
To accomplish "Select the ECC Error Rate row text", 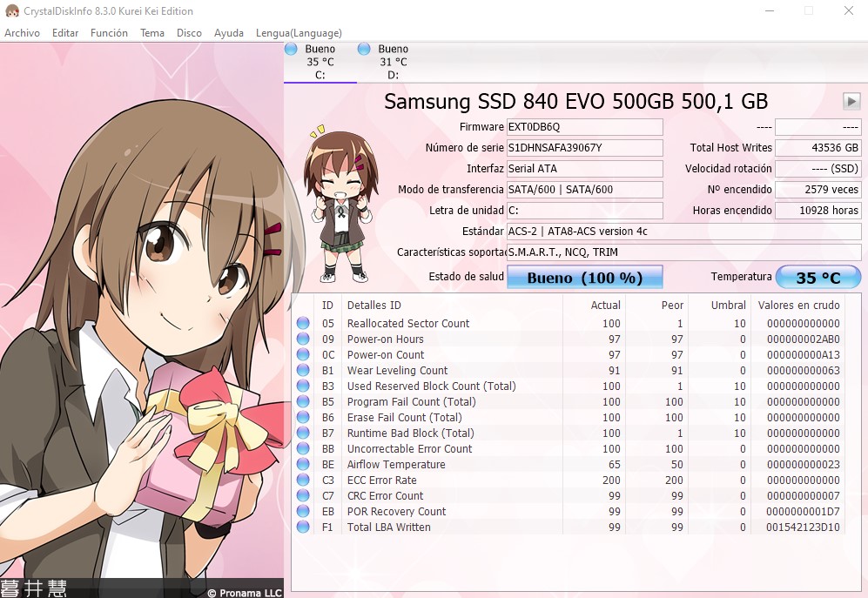I will 382,480.
